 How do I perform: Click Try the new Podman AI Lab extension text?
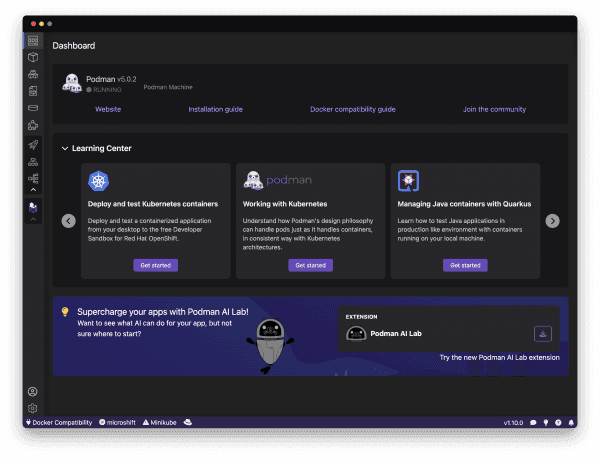499,357
